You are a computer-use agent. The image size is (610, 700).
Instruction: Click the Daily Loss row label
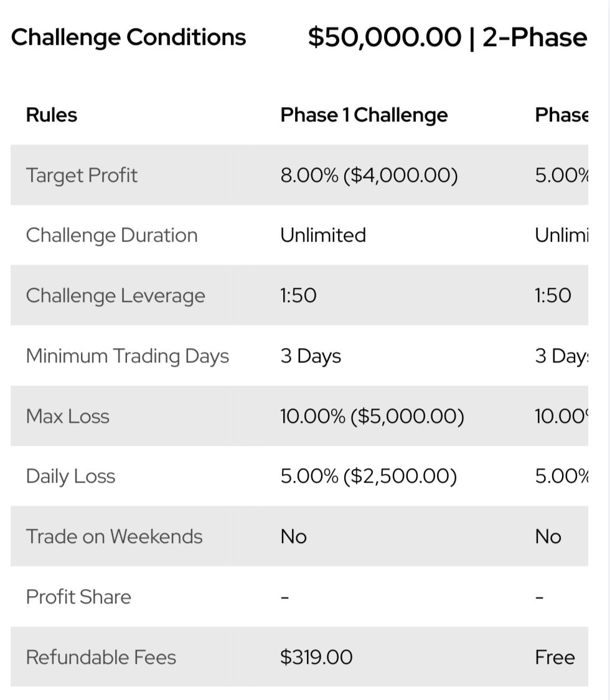70,476
